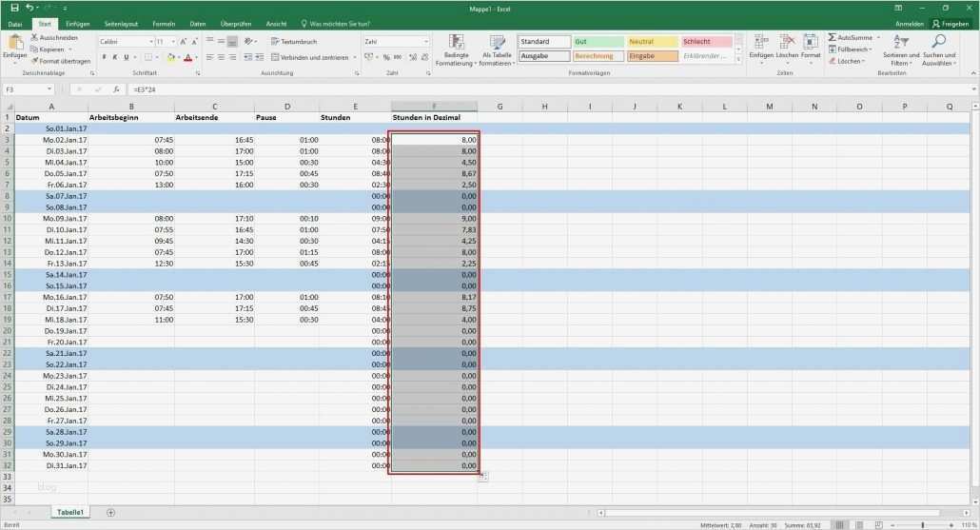The image size is (980, 530).
Task: Click the increase indent icon
Action: click(x=260, y=57)
